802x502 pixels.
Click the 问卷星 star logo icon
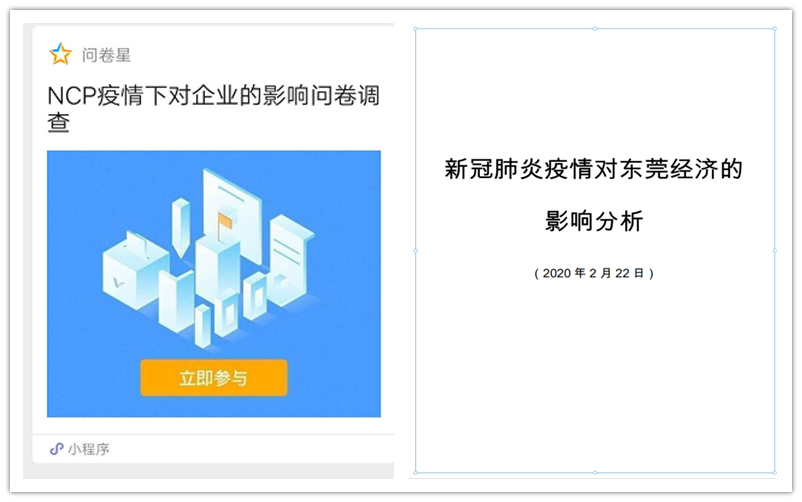click(x=60, y=54)
